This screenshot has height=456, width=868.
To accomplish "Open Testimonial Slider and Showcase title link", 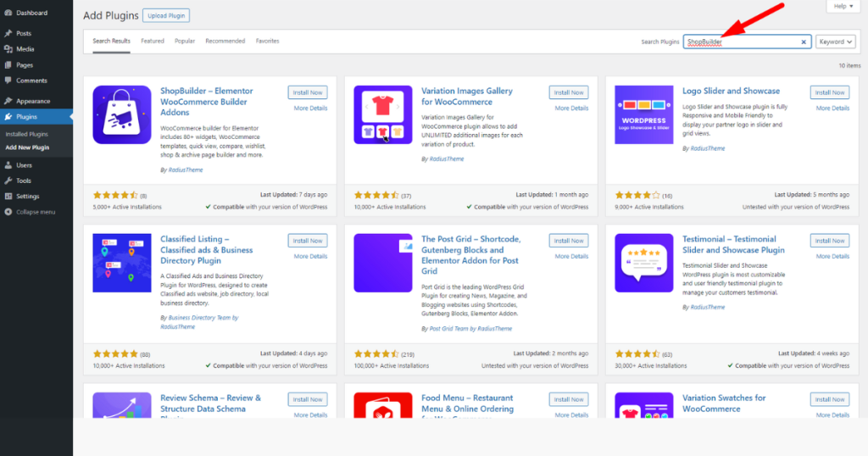I will [x=733, y=245].
